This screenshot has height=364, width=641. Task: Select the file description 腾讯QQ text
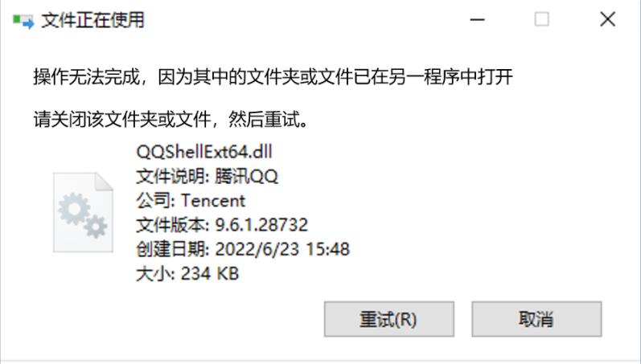246,177
